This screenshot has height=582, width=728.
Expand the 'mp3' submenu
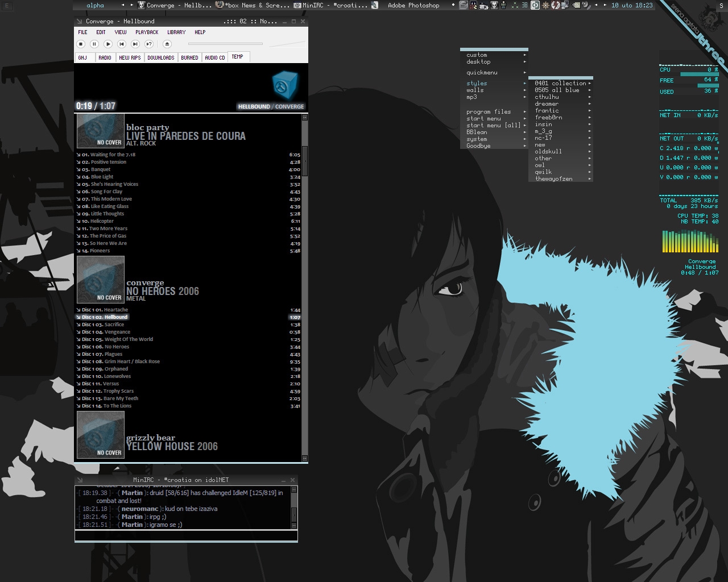494,97
